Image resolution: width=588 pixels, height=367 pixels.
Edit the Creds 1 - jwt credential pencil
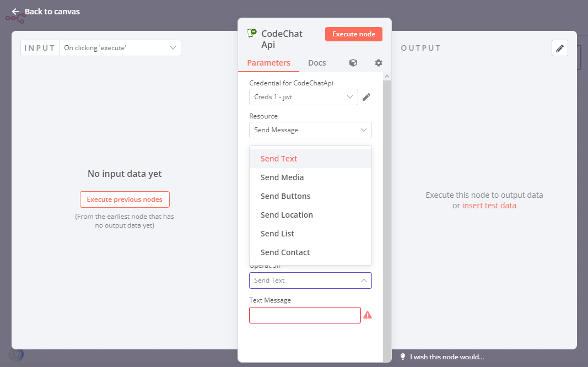click(366, 97)
